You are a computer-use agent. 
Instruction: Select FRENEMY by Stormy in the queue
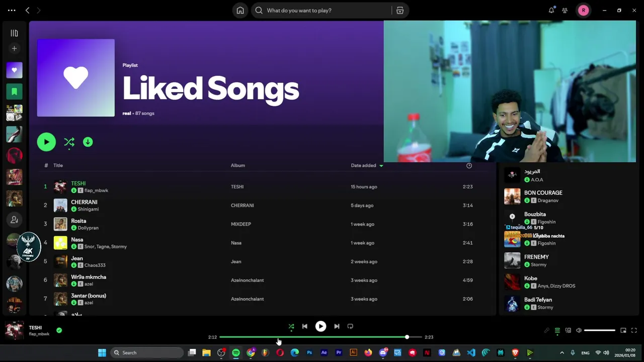pyautogui.click(x=567, y=260)
